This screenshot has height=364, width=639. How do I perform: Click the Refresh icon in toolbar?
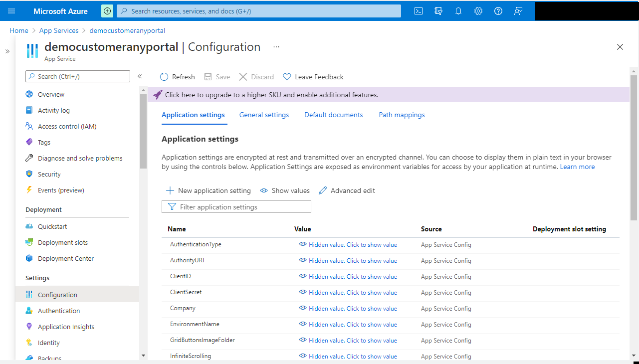pos(164,77)
